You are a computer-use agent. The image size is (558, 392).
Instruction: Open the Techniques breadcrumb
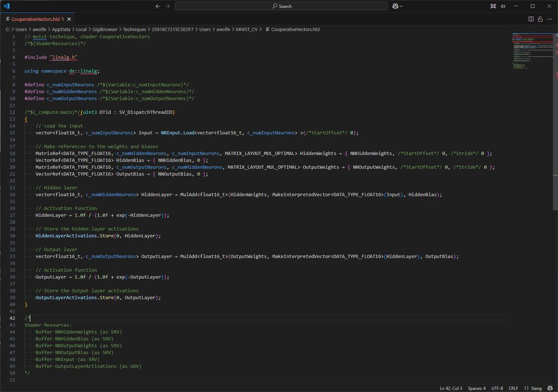click(134, 29)
